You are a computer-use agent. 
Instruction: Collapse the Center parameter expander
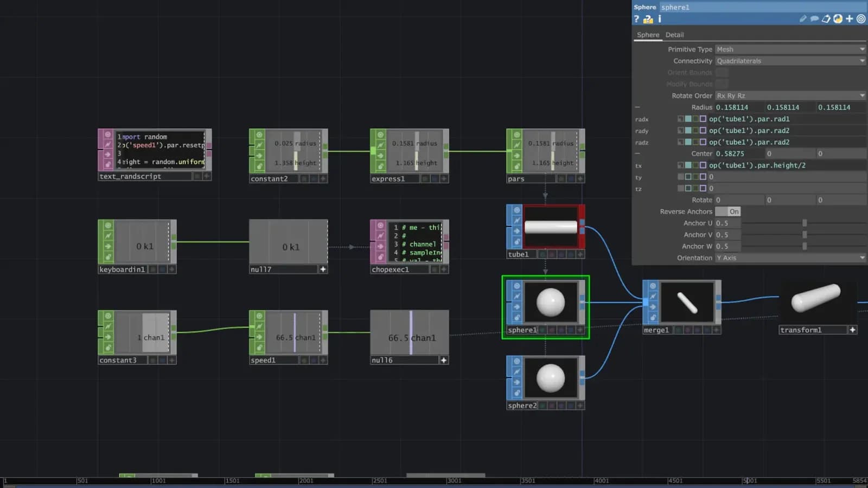click(637, 154)
